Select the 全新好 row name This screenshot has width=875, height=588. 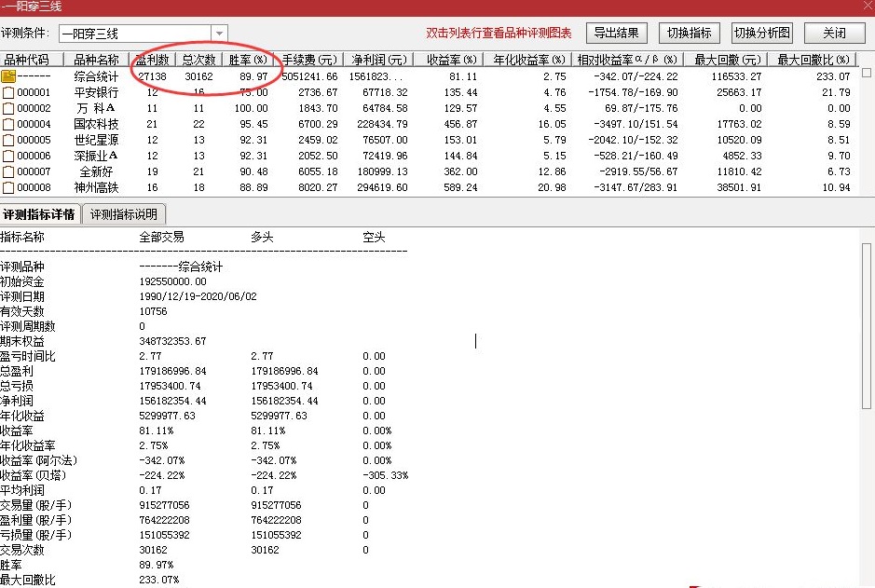96,171
